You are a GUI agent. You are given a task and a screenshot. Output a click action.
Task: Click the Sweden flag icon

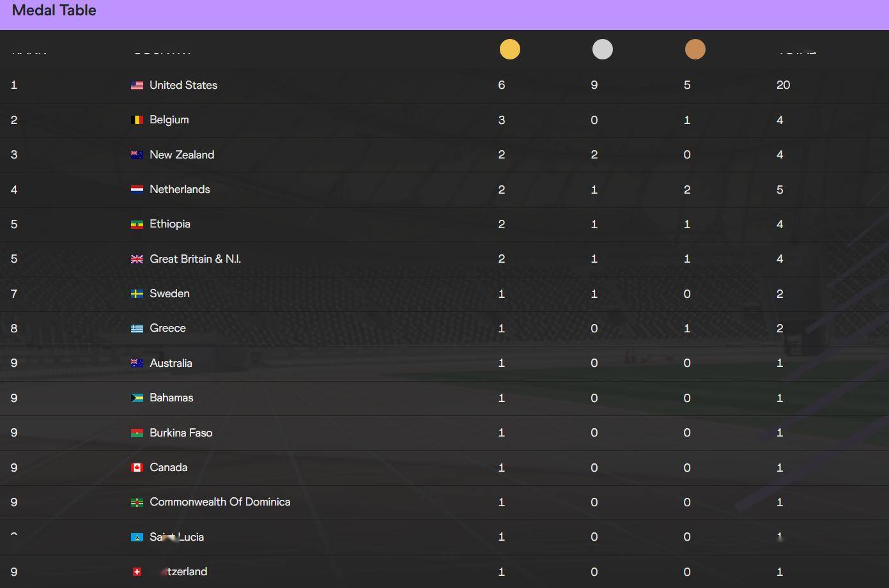[137, 294]
